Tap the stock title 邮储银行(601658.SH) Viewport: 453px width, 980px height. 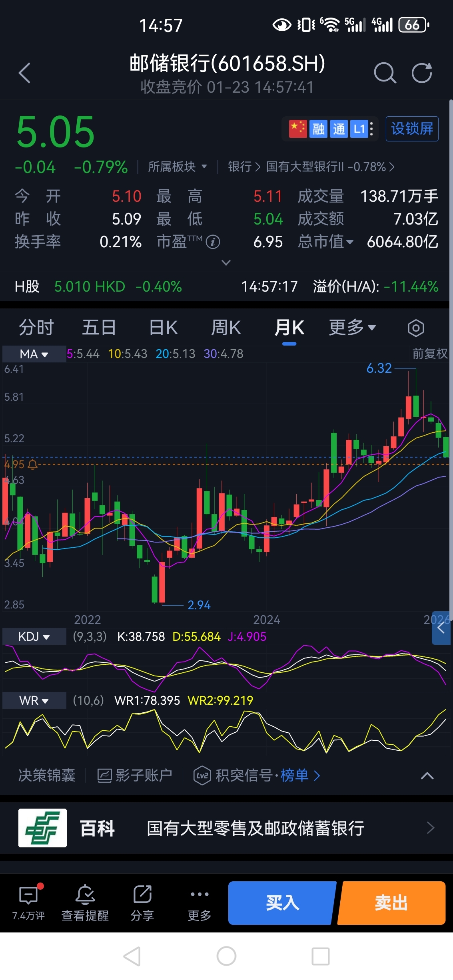[x=227, y=64]
